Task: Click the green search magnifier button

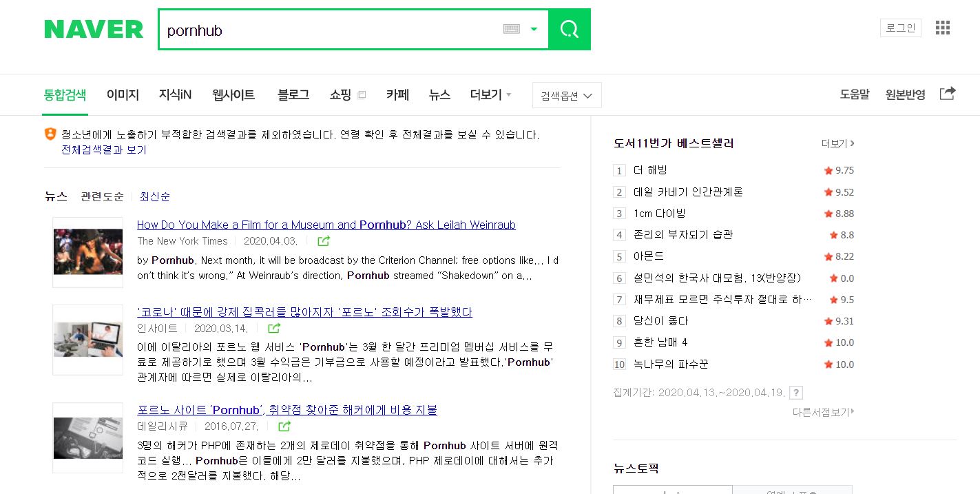Action: coord(570,29)
